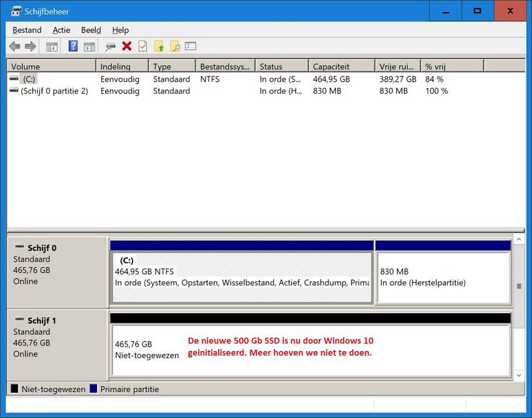Click the red X delete icon
Image resolution: width=532 pixels, height=418 pixels.
point(127,46)
